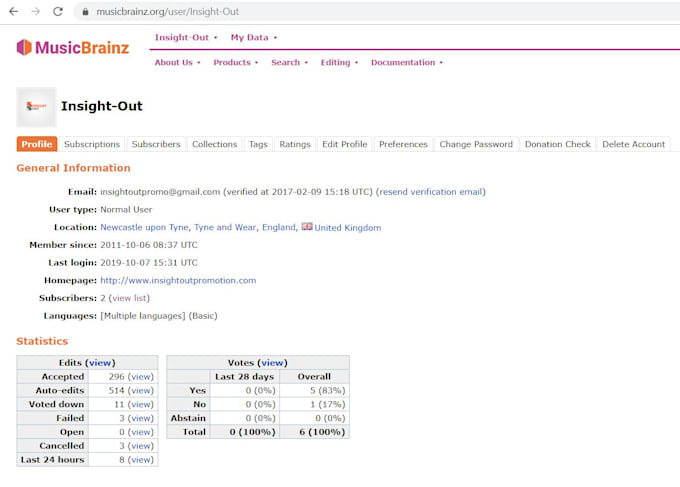Viewport: 680px width, 487px height.
Task: Click the subscribers view list link
Action: (x=129, y=298)
